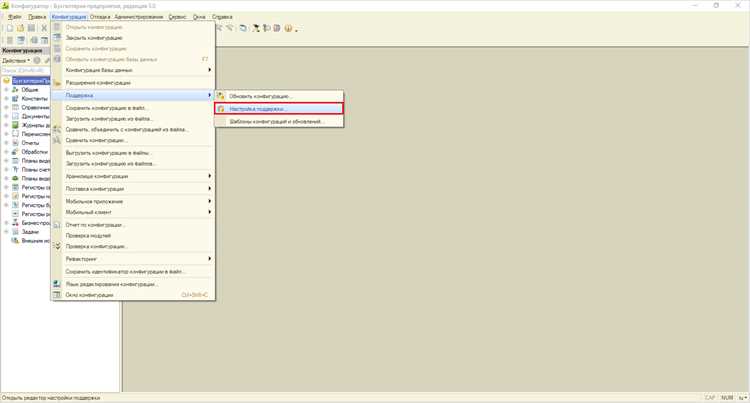Click the NUM indicator in status bar
This screenshot has height=403, width=750.
pyautogui.click(x=727, y=398)
